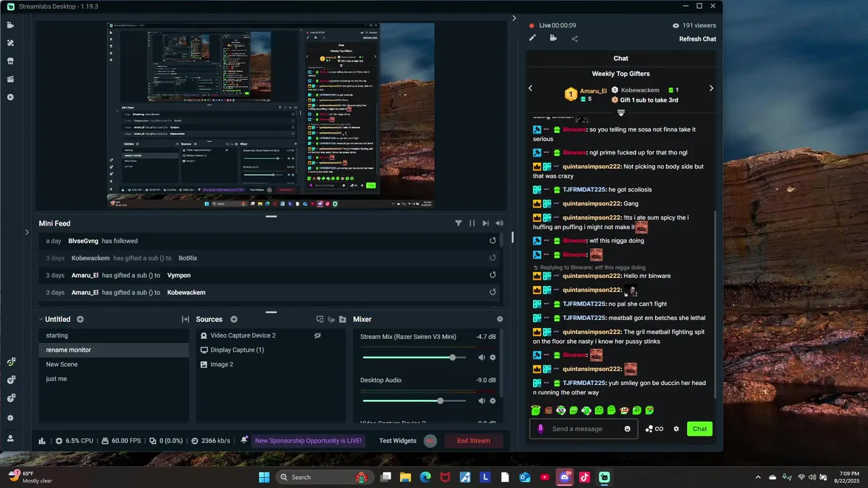This screenshot has width=868, height=488.
Task: Open the Recordings play icon in sidebar
Action: coord(10,97)
